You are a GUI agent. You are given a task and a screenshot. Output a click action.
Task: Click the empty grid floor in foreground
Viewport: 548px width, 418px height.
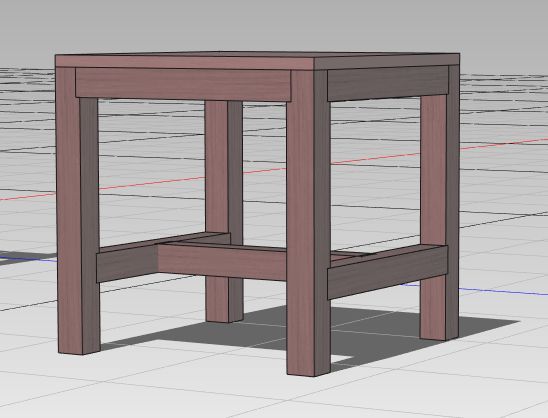[175, 388]
